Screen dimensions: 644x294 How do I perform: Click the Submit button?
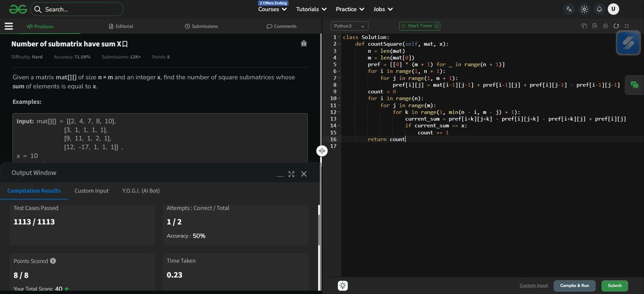coord(614,285)
